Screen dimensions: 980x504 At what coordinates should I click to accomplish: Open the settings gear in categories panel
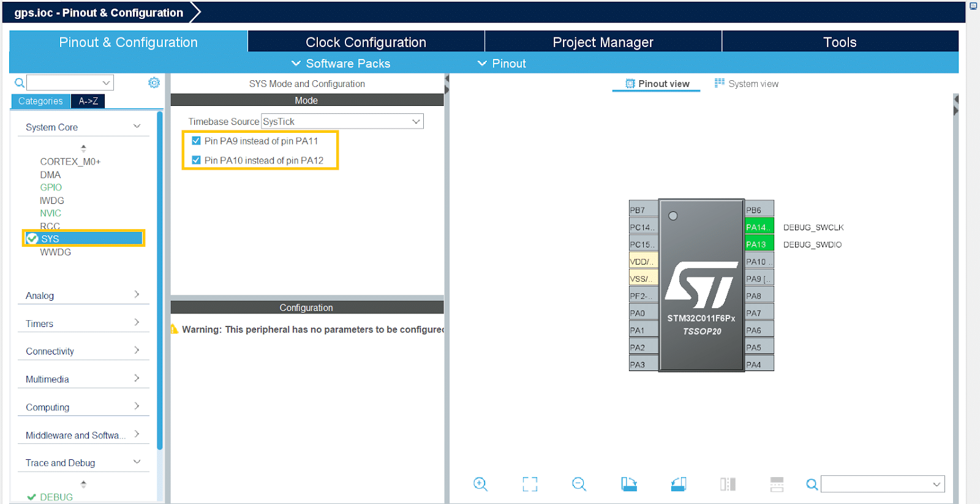(x=154, y=83)
